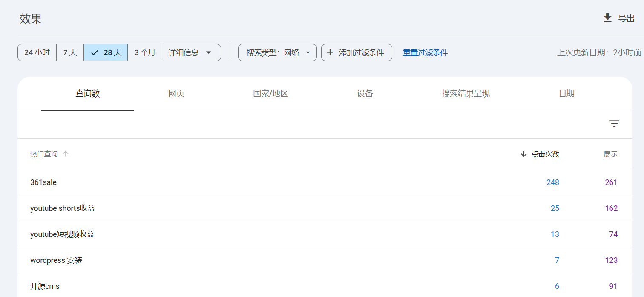Image resolution: width=644 pixels, height=297 pixels.
Task: Open the 搜索结果呈现 tab
Action: click(466, 94)
